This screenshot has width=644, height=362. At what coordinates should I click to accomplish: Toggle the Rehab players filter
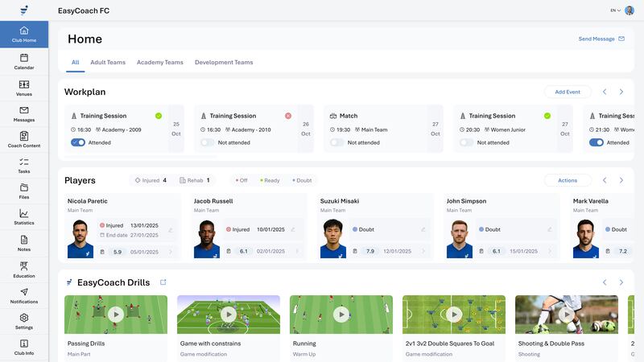click(195, 180)
